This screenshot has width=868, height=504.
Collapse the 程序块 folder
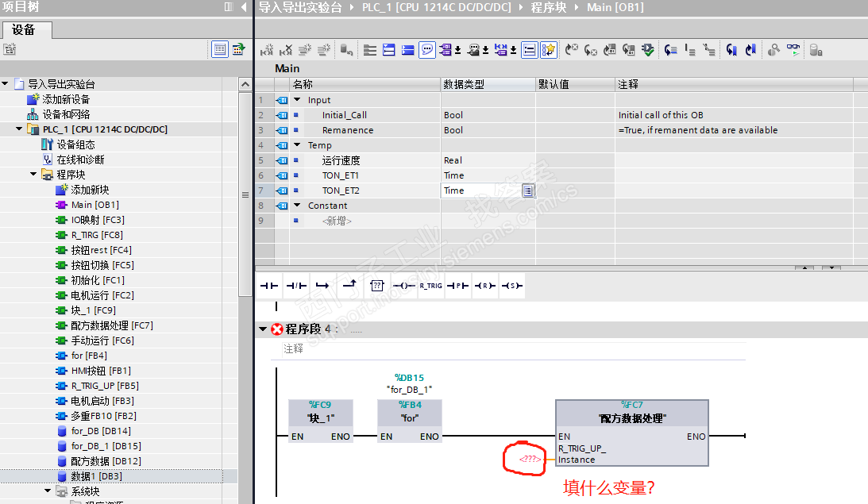33,175
